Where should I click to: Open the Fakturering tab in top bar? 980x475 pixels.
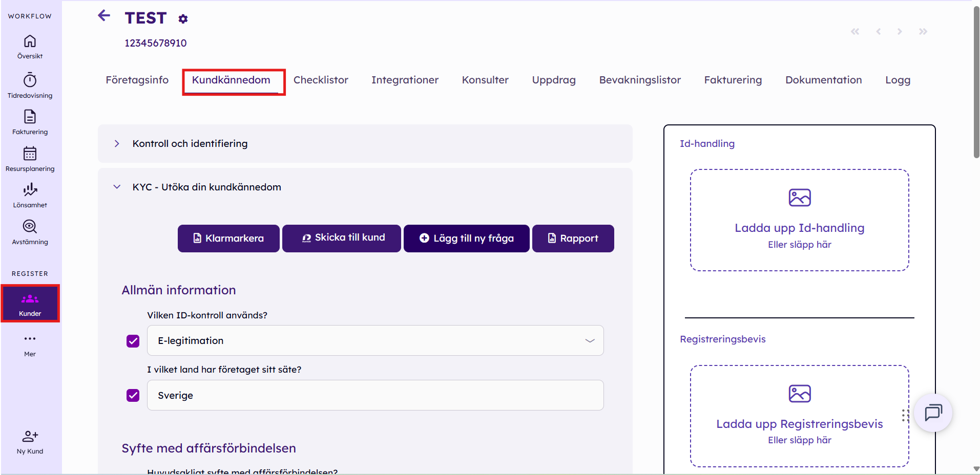coord(733,80)
